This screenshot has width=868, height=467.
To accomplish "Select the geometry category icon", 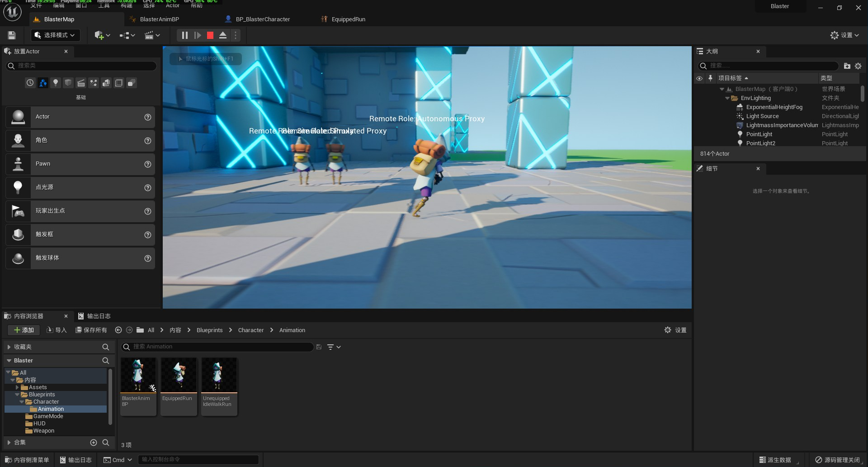I will tap(106, 83).
